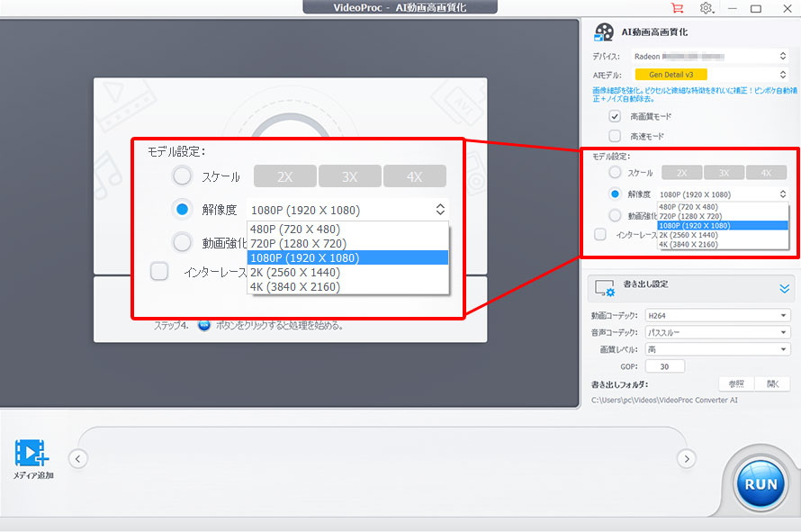Choose 720P (1280 X 720) in side panel list
This screenshot has height=532, width=801.
(x=723, y=216)
